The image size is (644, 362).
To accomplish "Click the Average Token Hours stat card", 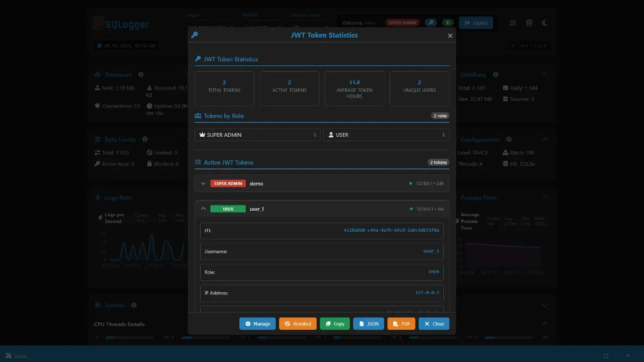I will pyautogui.click(x=355, y=88).
